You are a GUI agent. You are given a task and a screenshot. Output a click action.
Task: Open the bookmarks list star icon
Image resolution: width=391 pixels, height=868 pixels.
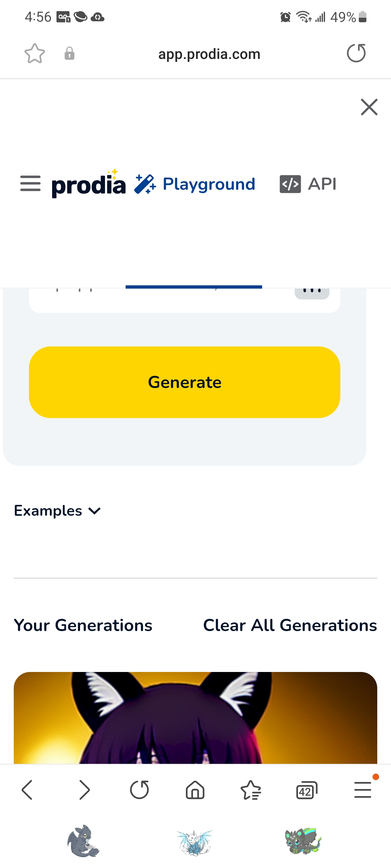coord(251,790)
